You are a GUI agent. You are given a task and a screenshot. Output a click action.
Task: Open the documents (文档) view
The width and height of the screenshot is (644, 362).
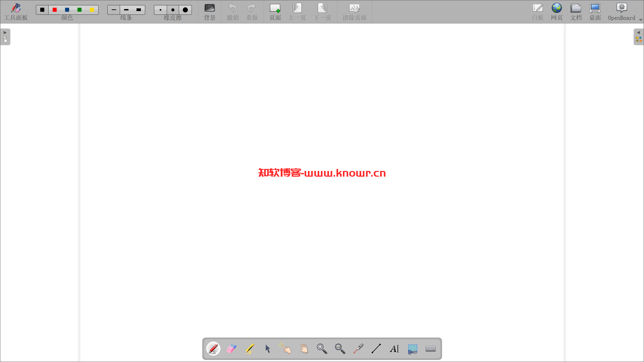tap(576, 12)
